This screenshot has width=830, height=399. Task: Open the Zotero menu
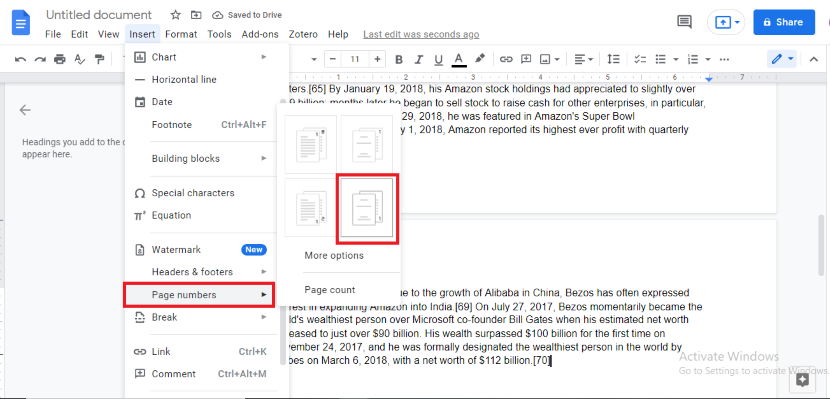coord(304,34)
